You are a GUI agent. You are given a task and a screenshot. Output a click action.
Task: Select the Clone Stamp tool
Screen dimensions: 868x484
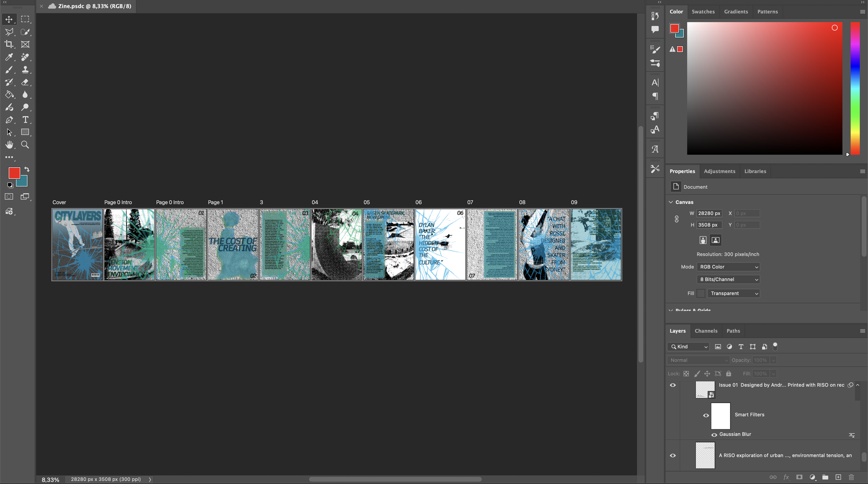(x=25, y=69)
